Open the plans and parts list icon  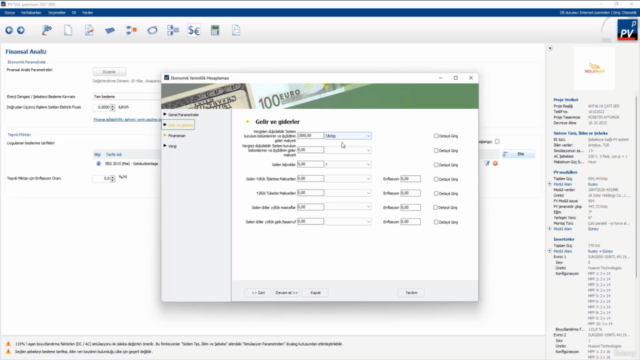173,30
